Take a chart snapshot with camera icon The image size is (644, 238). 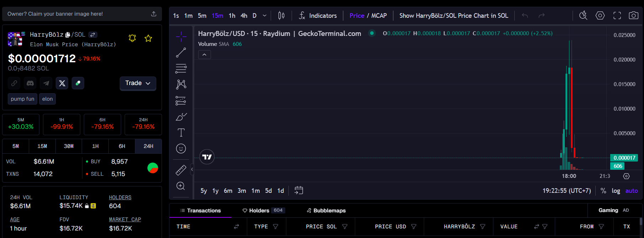pos(633,16)
